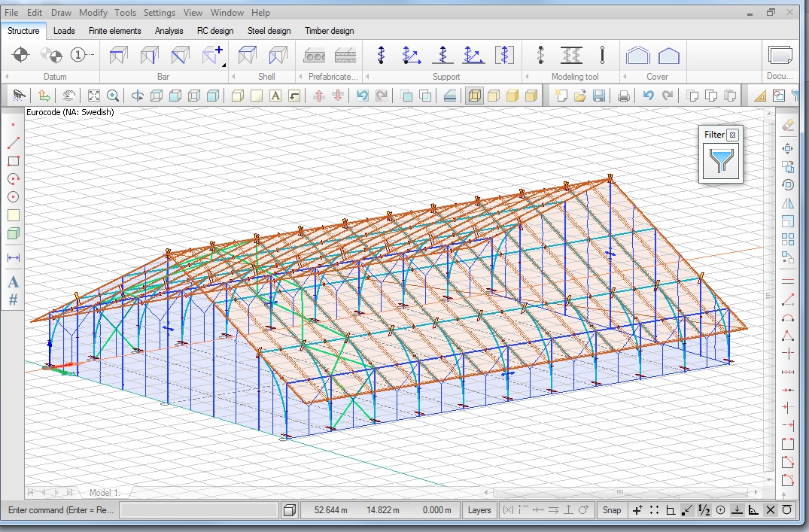The width and height of the screenshot is (809, 532).
Task: Toggle center snap circle icon
Action: (x=720, y=510)
